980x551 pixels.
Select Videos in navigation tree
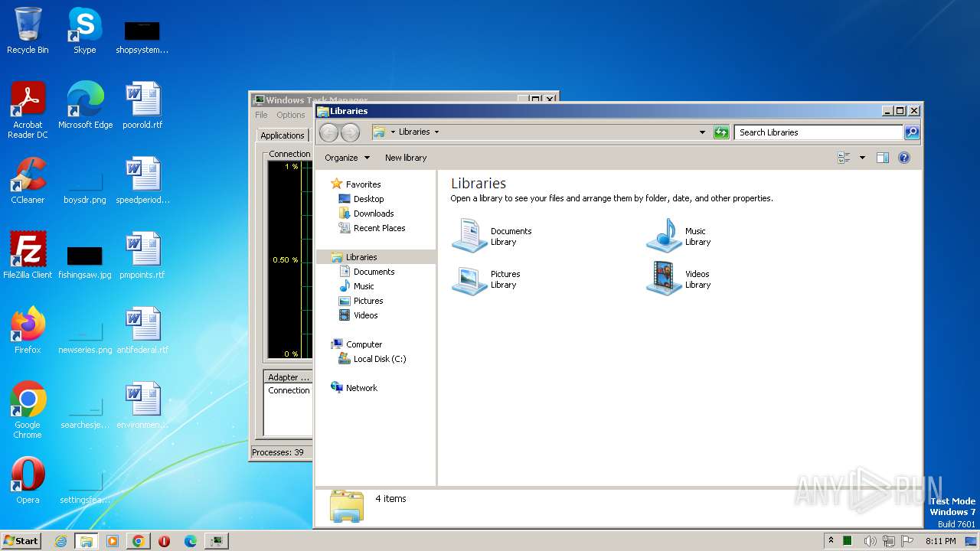click(365, 315)
